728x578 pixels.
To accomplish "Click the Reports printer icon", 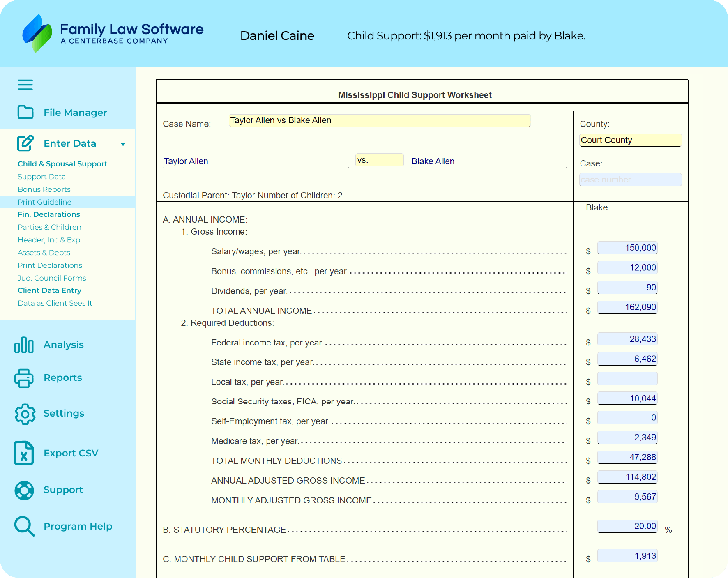I will pos(24,378).
